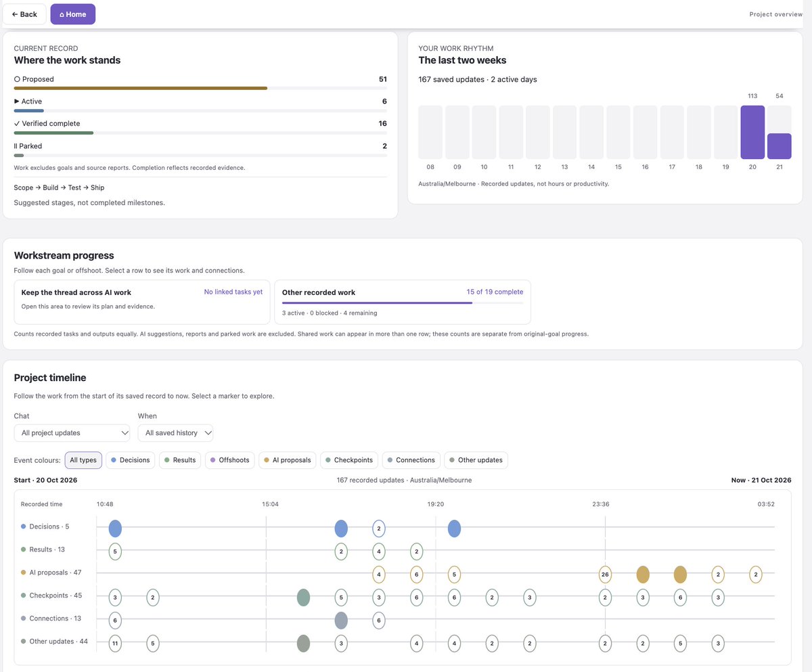Click the Verified complete progress bar
The image size is (812, 672).
[200, 133]
